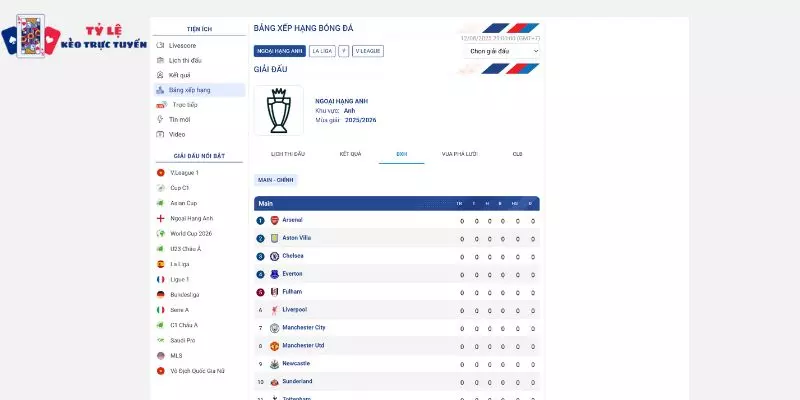Open World Cup 2026 in sidebar
This screenshot has height=400, width=800.
(x=191, y=233)
